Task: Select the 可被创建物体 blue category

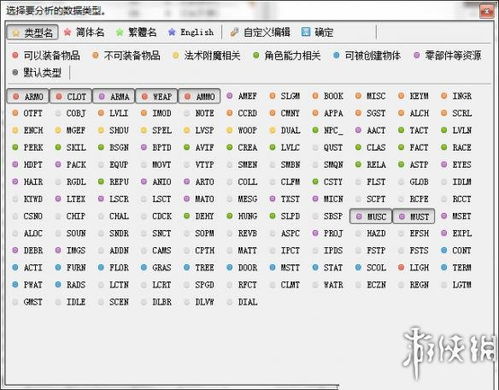Action: (x=367, y=55)
